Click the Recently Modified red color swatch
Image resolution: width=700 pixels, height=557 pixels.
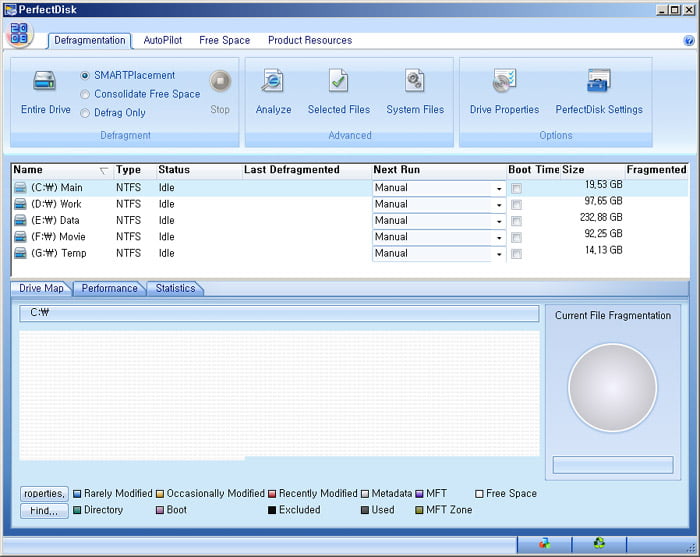tap(272, 494)
